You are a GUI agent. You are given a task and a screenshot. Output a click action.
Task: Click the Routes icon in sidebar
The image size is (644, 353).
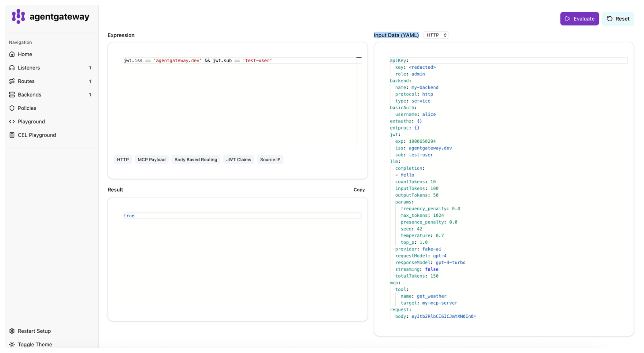pos(12,81)
